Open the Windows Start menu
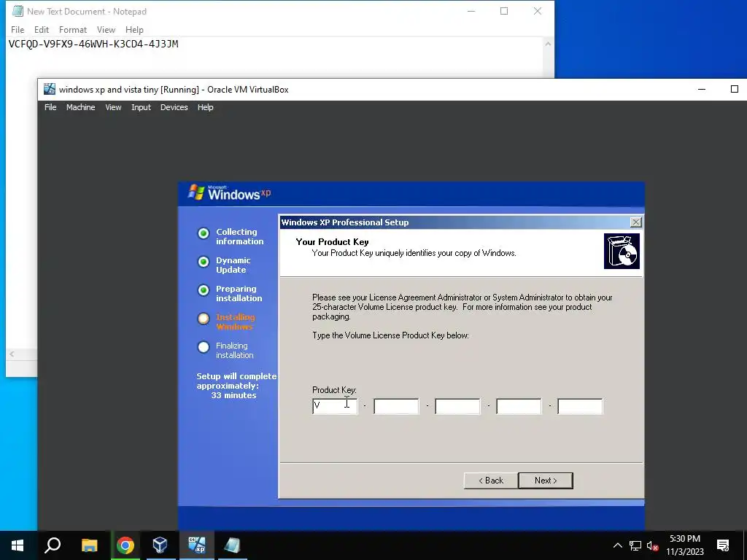Image resolution: width=747 pixels, height=560 pixels. [18, 545]
